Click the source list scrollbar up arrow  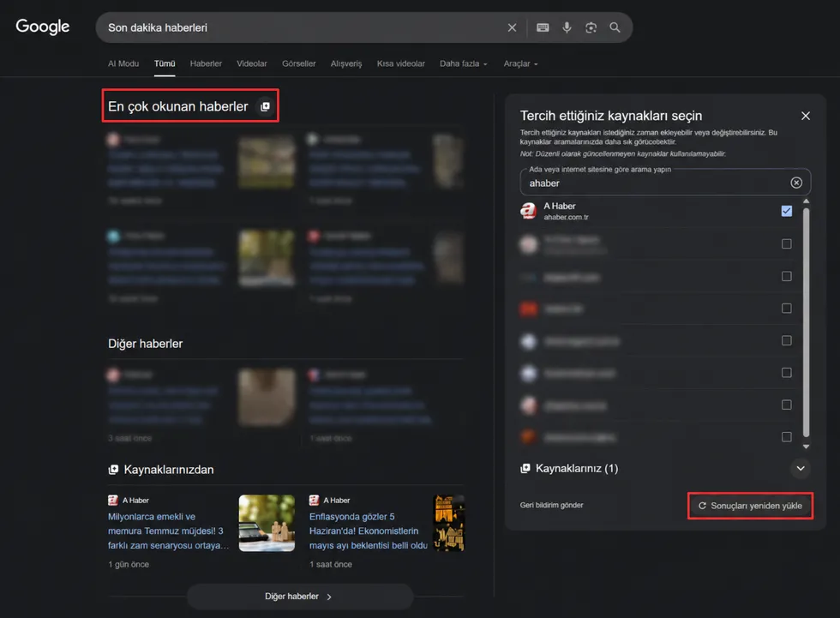(806, 201)
